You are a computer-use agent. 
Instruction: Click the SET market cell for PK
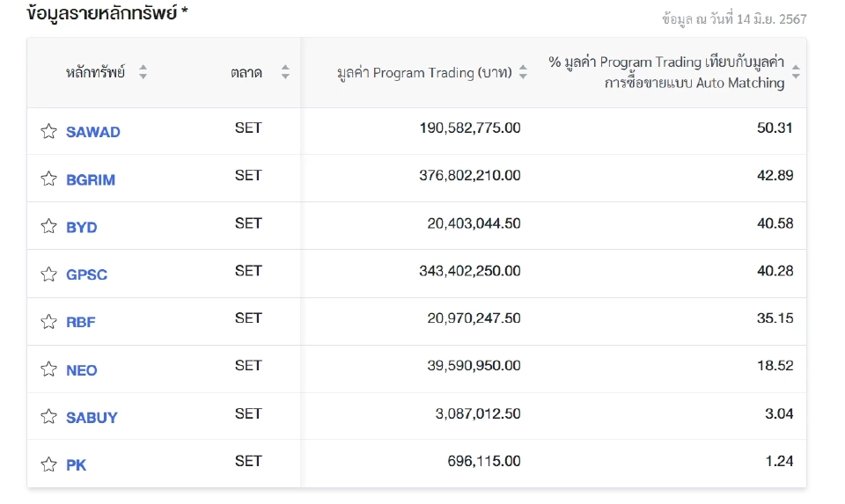point(248,461)
